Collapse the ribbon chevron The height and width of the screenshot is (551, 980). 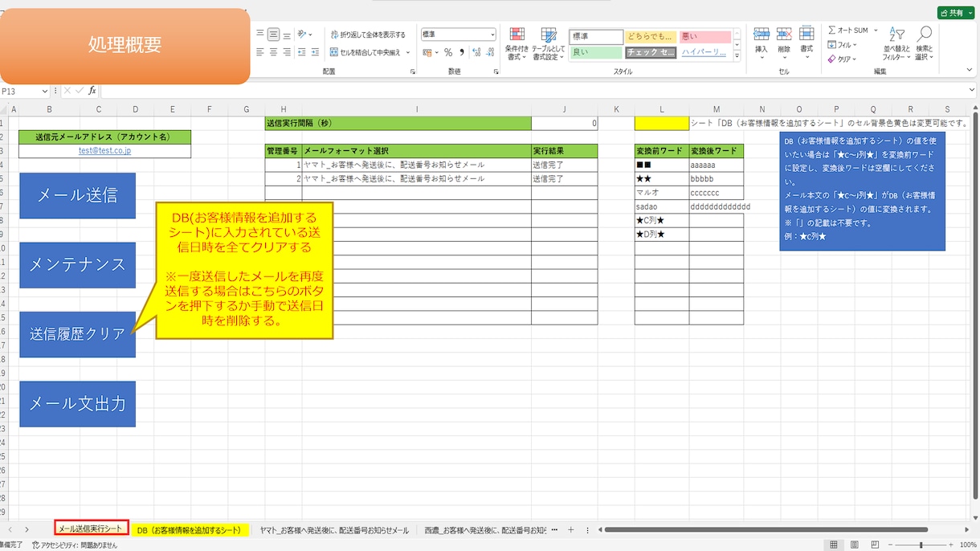[970, 71]
